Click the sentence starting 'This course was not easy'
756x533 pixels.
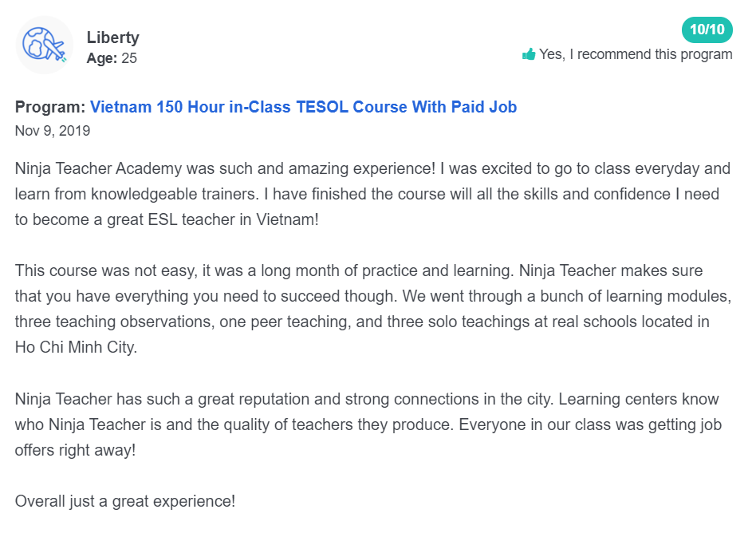click(x=263, y=270)
